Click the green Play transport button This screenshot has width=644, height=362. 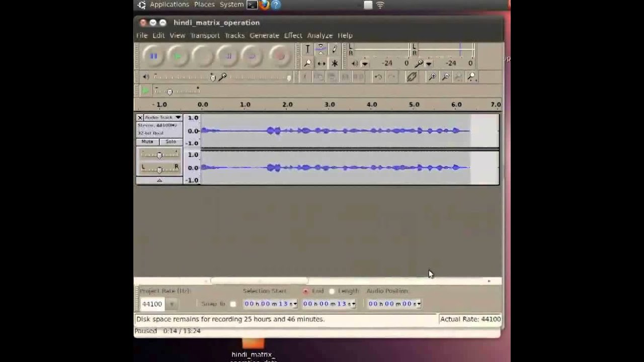178,56
